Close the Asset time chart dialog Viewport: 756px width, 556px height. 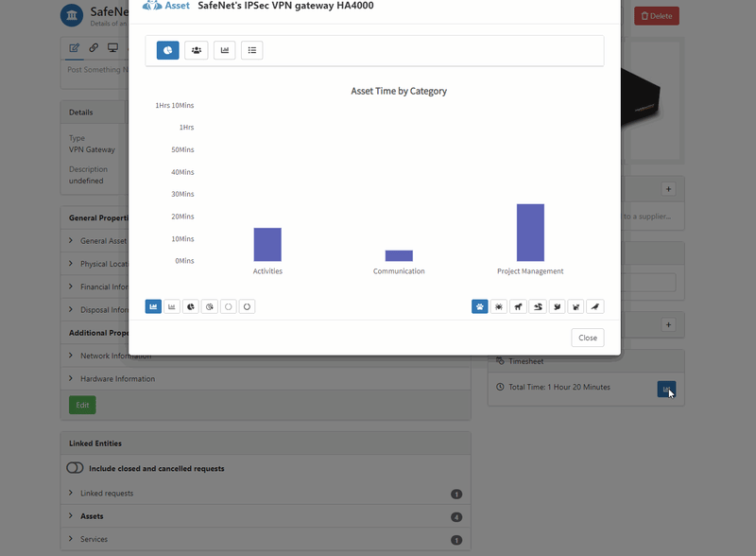588,338
